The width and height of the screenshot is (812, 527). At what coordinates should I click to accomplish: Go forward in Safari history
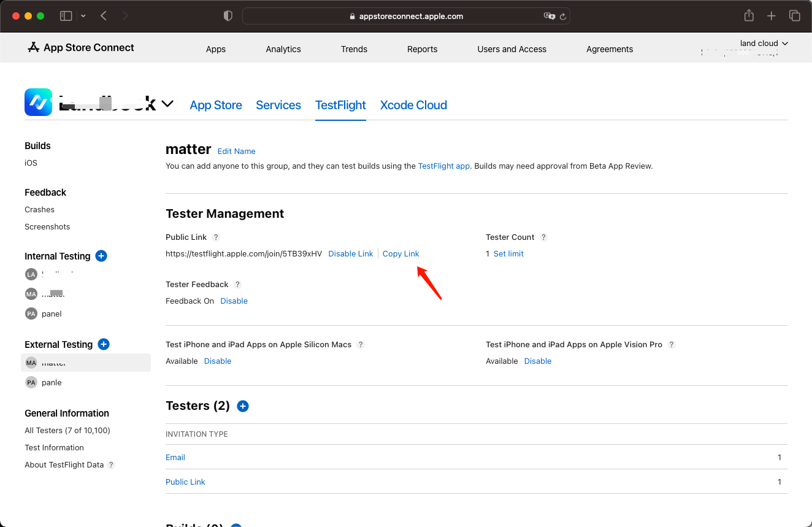coord(125,16)
